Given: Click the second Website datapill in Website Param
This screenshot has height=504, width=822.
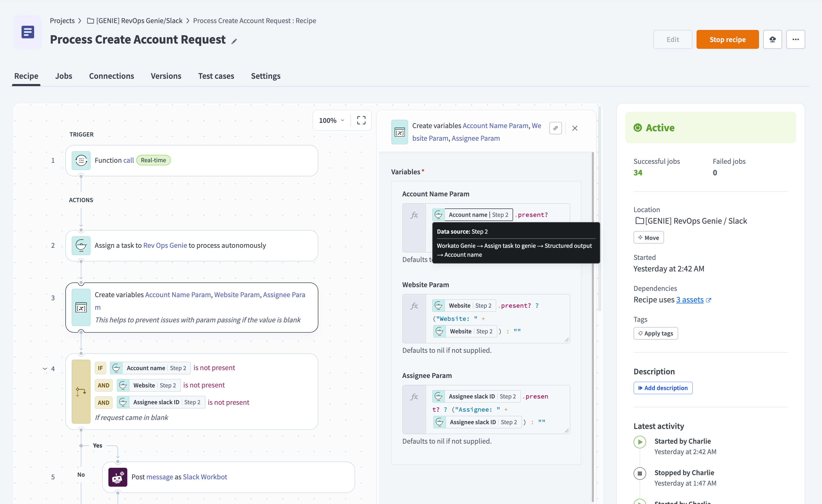Looking at the screenshot, I should tap(465, 331).
